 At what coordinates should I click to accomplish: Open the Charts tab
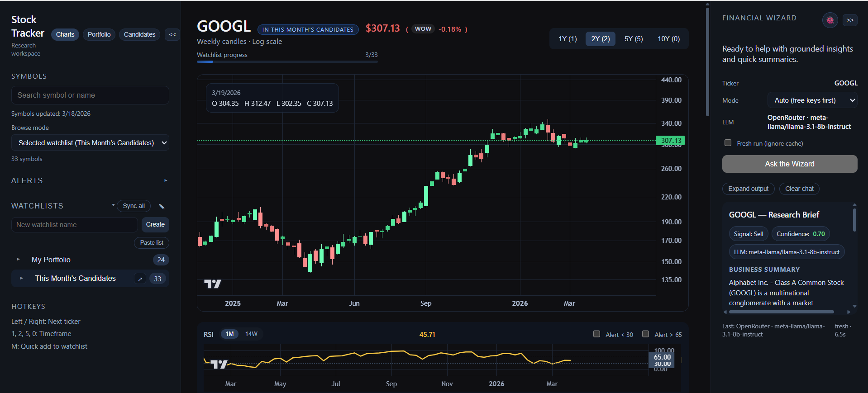(65, 34)
